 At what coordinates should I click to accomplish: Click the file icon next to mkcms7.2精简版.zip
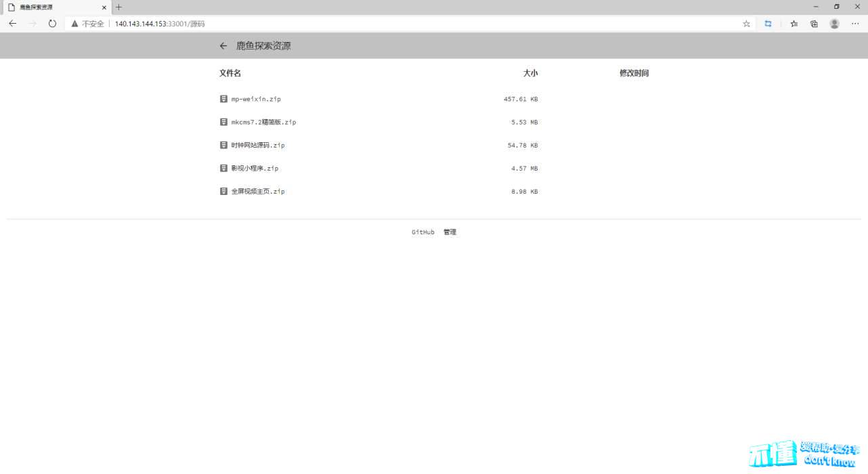point(223,122)
